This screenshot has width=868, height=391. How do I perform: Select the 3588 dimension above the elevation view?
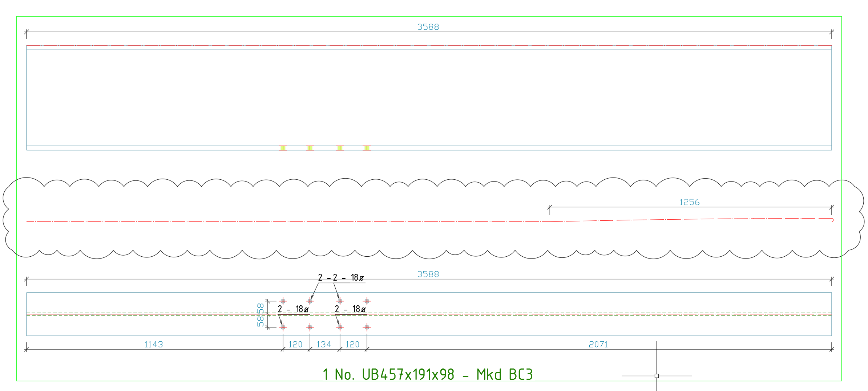click(428, 27)
